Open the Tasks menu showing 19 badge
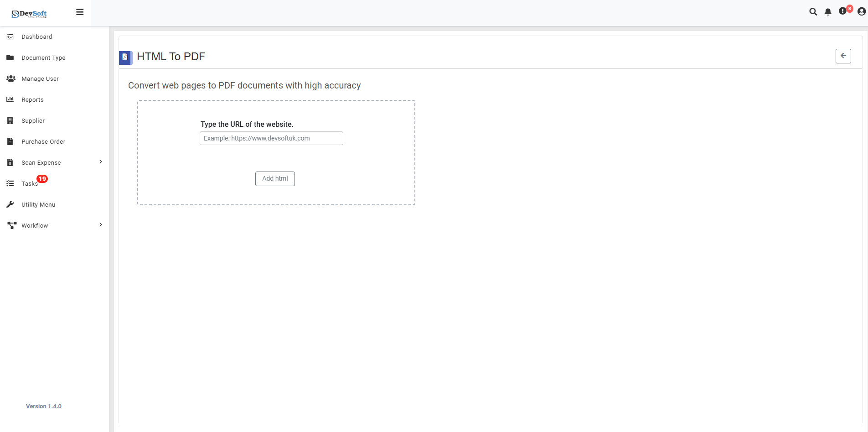 coord(28,183)
